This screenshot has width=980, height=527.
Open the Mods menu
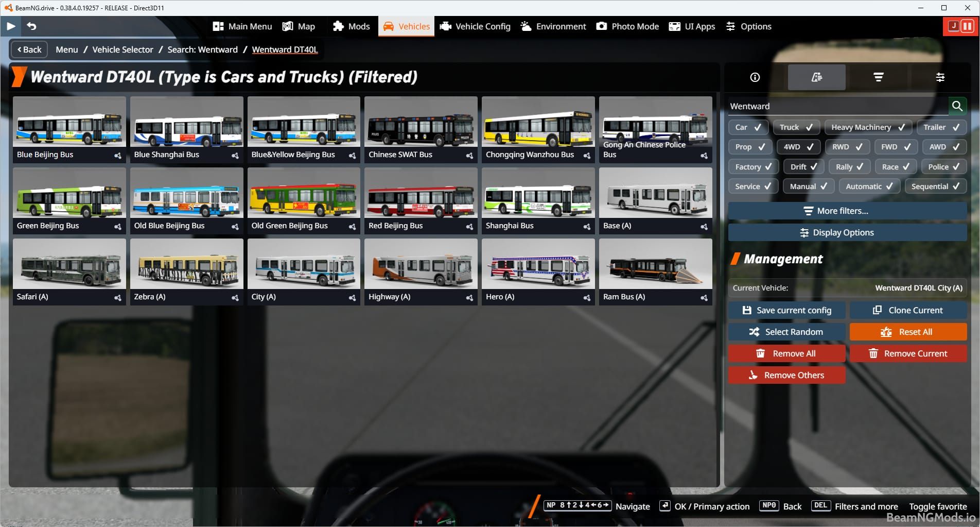pyautogui.click(x=351, y=26)
